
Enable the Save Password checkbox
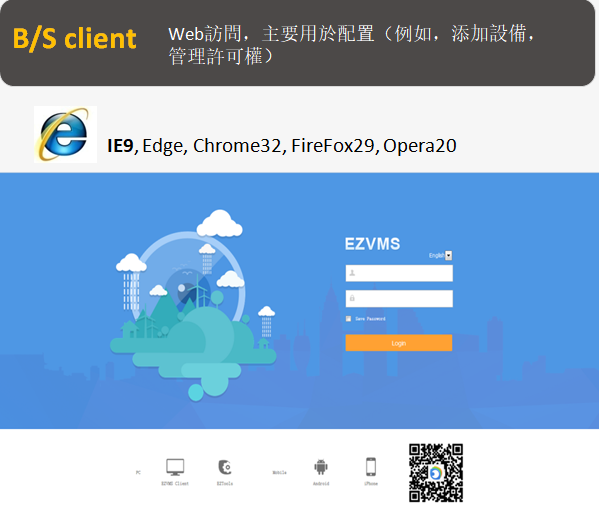[348, 319]
